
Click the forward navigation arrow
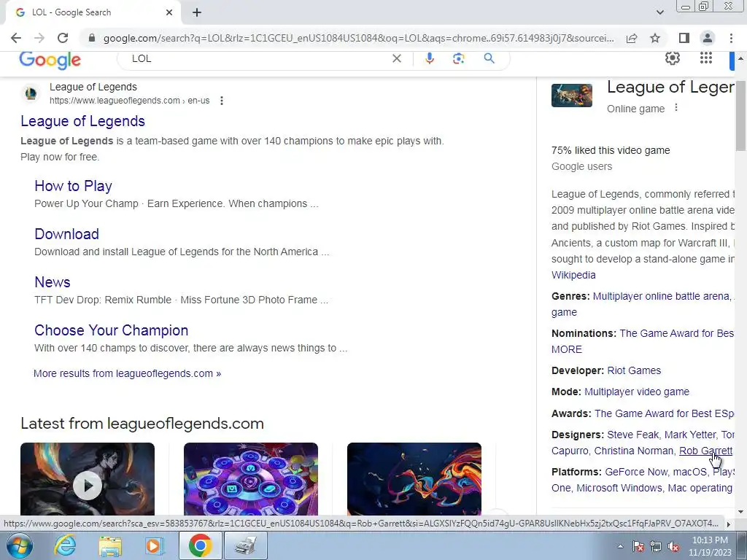click(x=39, y=38)
